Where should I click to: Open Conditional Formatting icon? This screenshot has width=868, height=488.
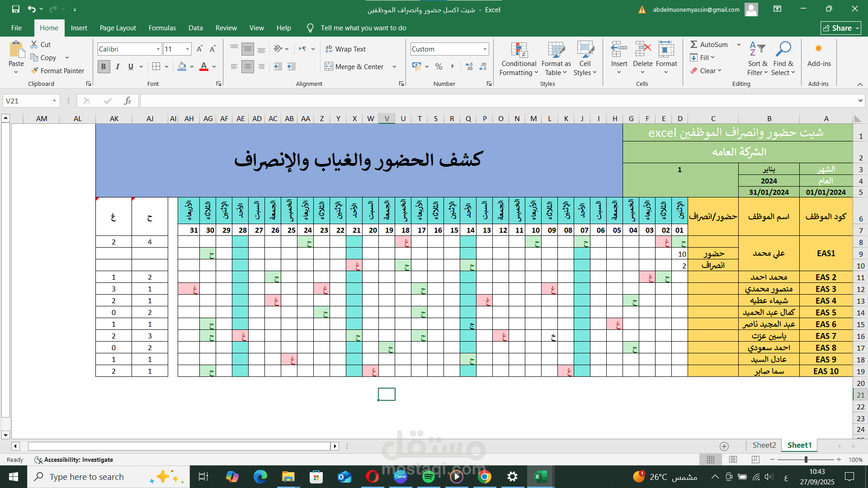(519, 50)
